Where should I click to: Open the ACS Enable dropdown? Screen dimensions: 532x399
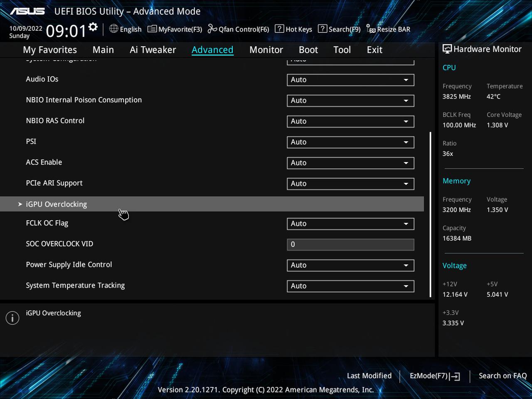click(x=350, y=163)
